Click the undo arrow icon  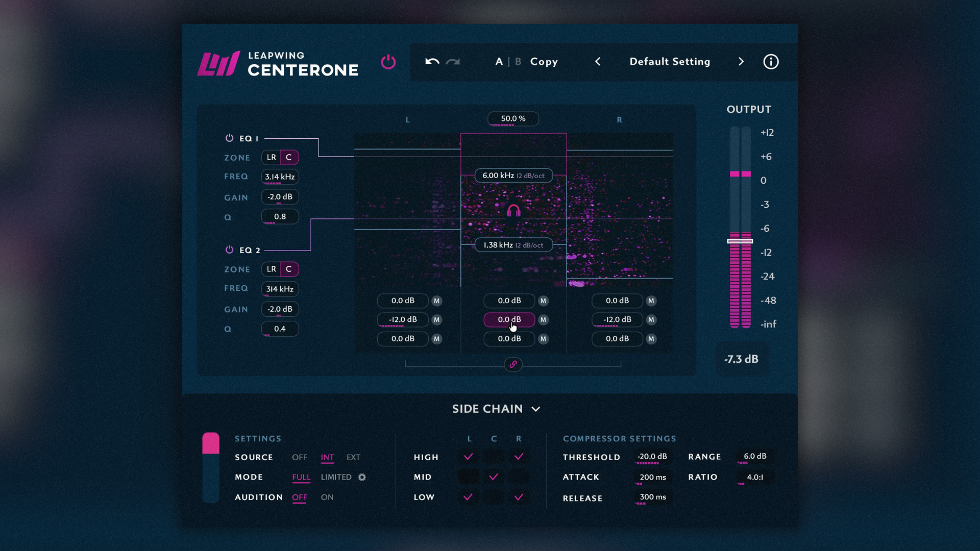432,62
